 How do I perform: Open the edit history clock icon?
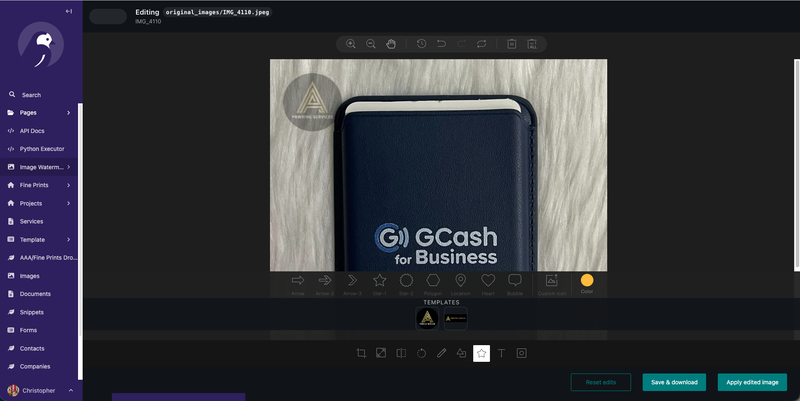pyautogui.click(x=421, y=44)
